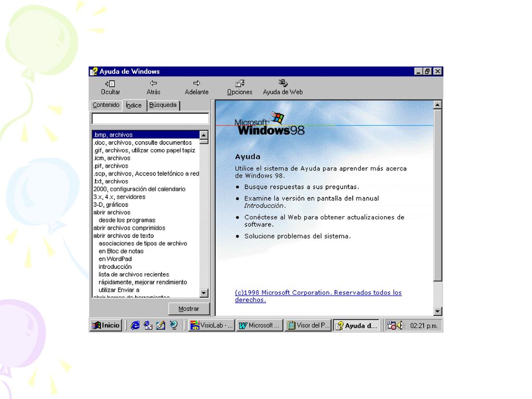Select 'rápidamente, mejorar rendimiento' entry
Viewport: 532px width, 399px height.
coord(146,282)
